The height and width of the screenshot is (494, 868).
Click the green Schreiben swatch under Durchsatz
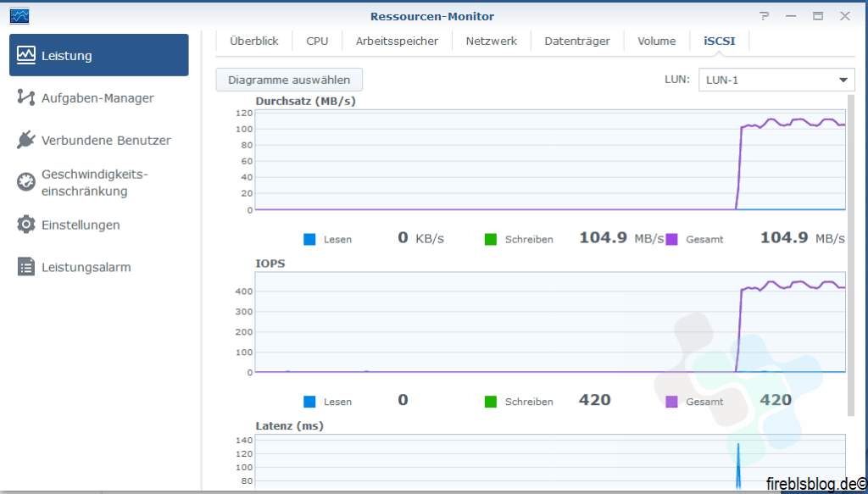click(x=491, y=239)
